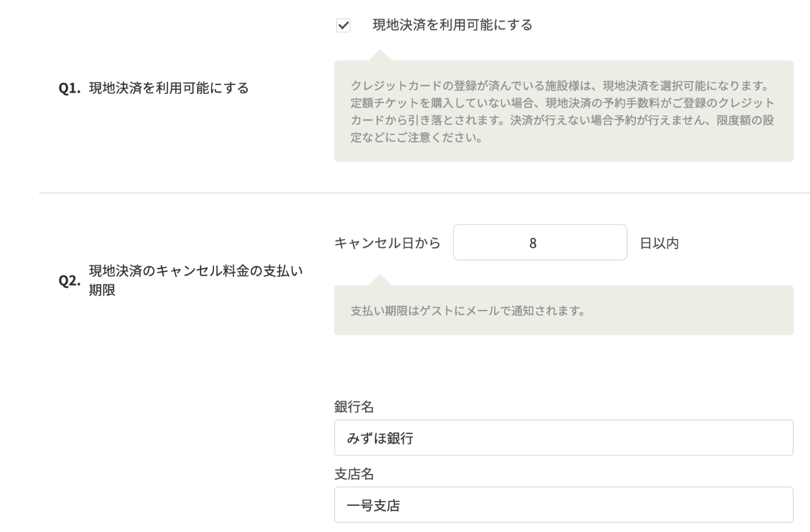
Task: Click the 支店名 field label
Action: coord(354,473)
